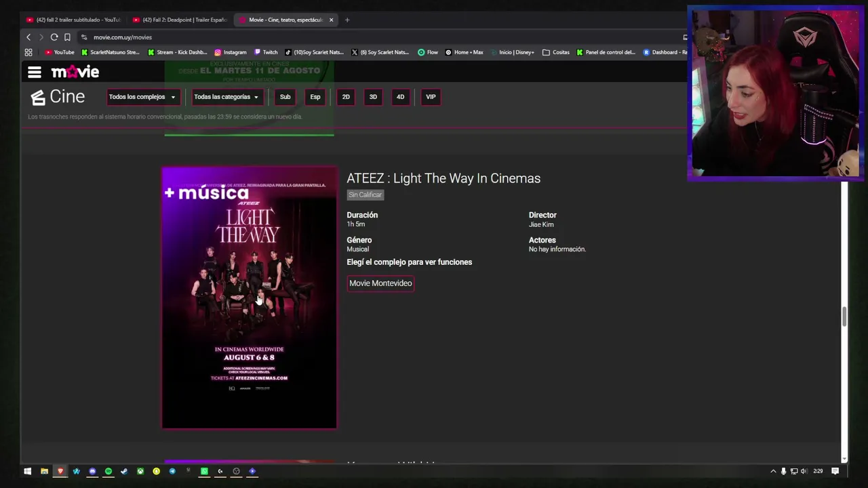The image size is (868, 488).
Task: Toggle the 2D format filter
Action: [x=346, y=97]
